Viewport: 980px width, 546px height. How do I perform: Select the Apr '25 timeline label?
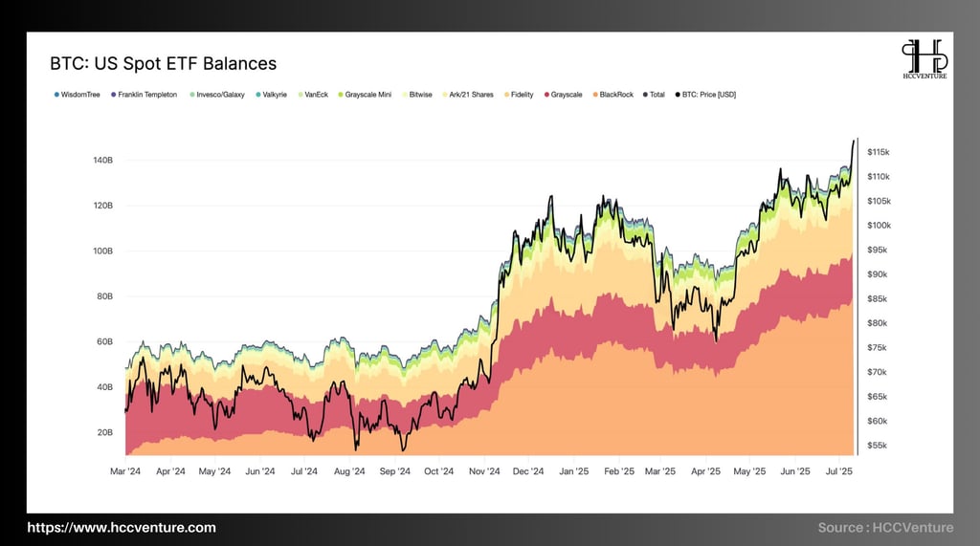pos(705,471)
